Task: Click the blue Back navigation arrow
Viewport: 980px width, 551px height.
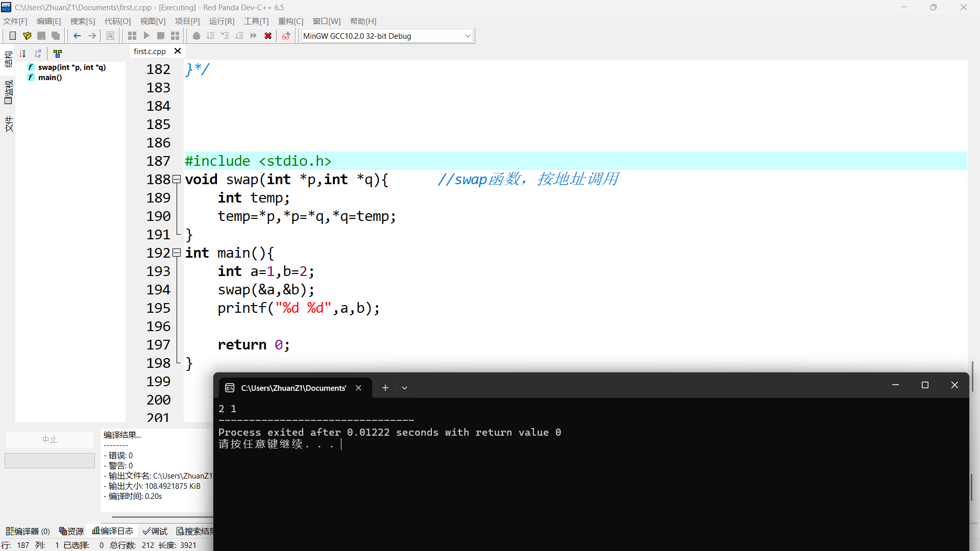Action: 77,36
